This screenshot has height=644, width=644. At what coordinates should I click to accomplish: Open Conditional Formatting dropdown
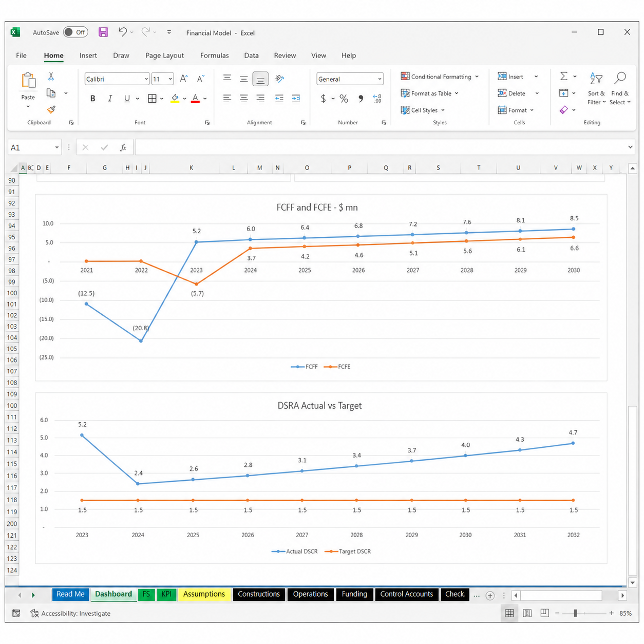pyautogui.click(x=440, y=77)
